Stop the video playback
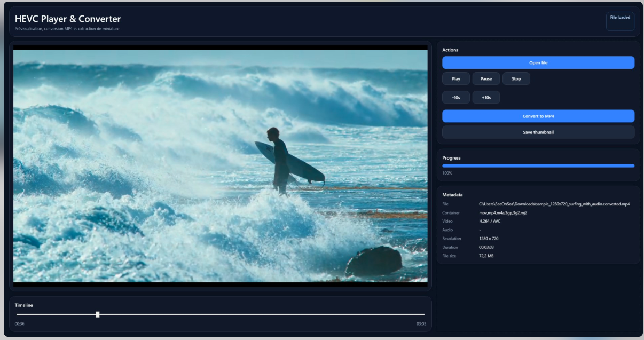 click(516, 78)
